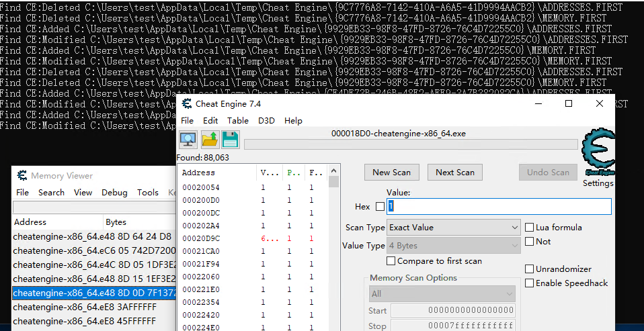
Task: Enable Compare to first scan
Action: point(391,261)
